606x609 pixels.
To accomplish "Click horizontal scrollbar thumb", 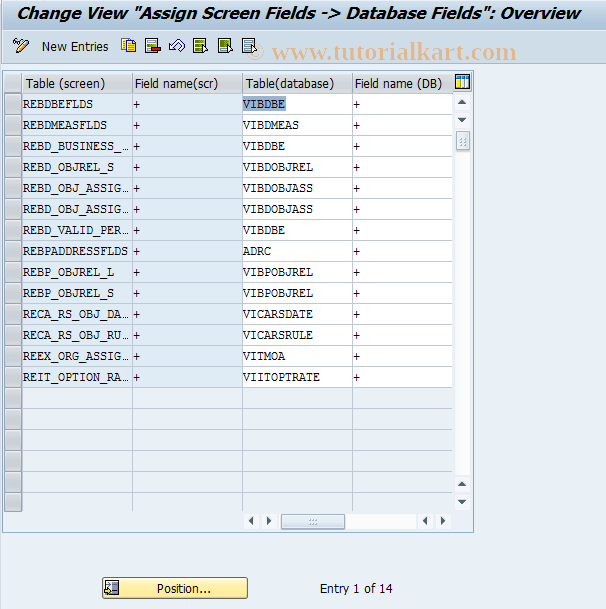I will (313, 521).
